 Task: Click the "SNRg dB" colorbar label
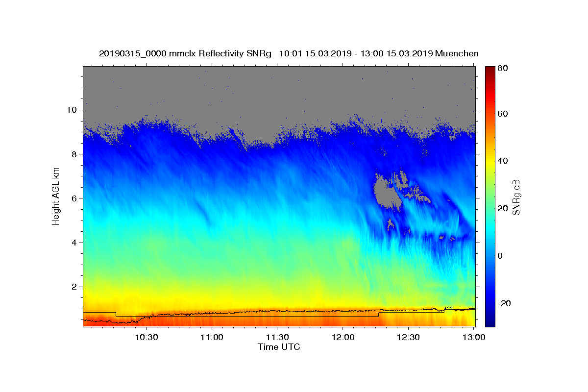(x=516, y=197)
